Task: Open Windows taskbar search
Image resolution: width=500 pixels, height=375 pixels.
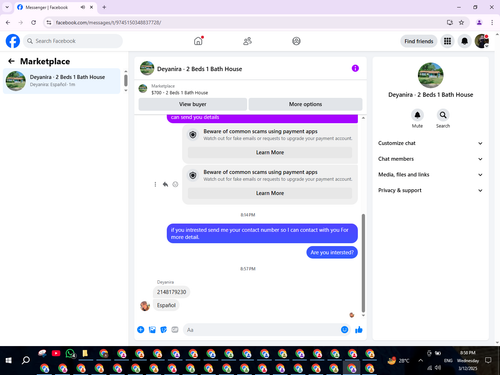Action: (26, 360)
